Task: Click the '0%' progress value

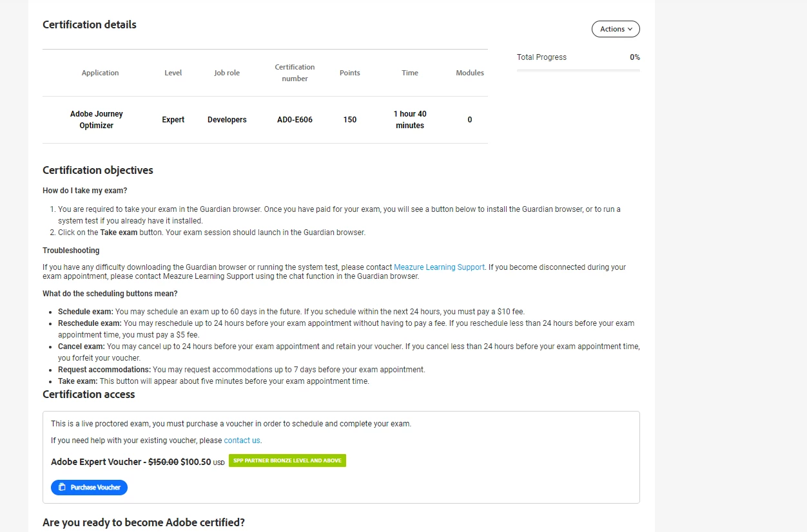Action: (635, 57)
